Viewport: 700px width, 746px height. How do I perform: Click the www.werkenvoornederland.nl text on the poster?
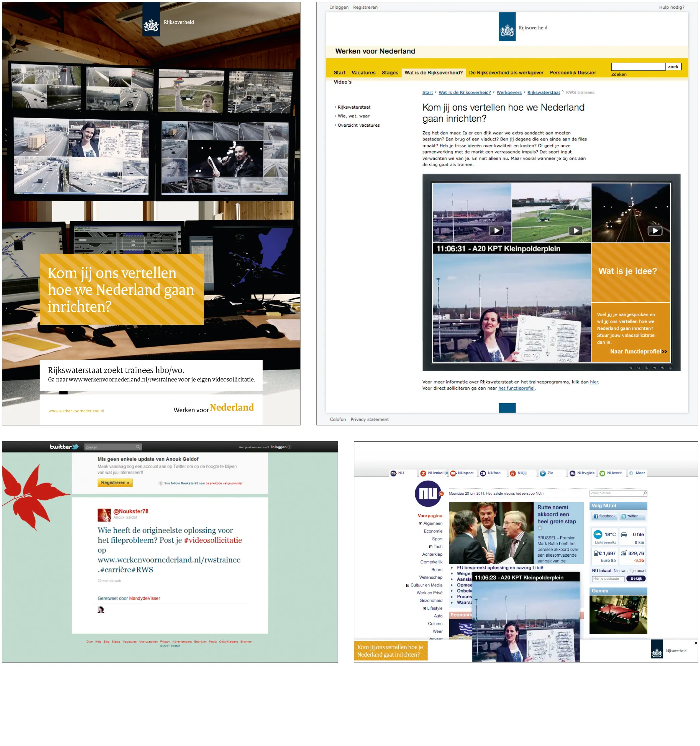[76, 411]
